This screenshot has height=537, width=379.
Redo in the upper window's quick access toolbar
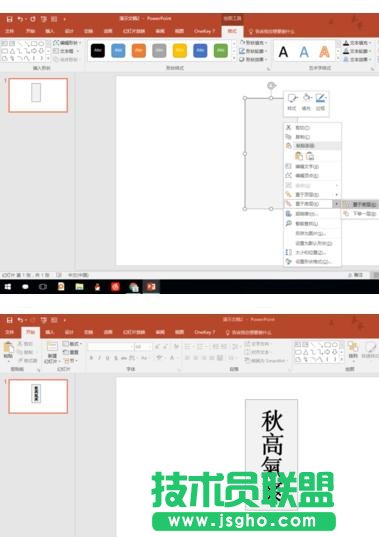point(33,20)
